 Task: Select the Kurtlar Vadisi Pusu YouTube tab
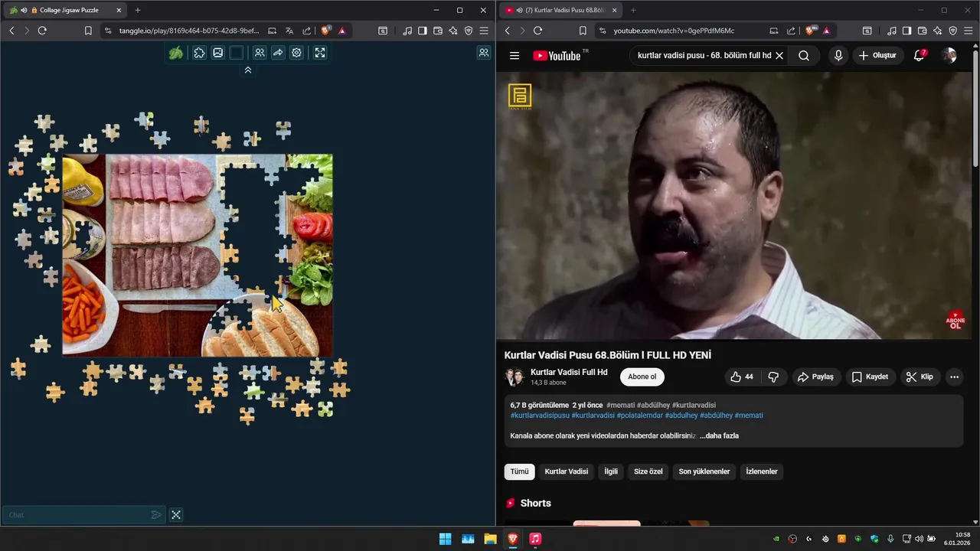click(561, 10)
